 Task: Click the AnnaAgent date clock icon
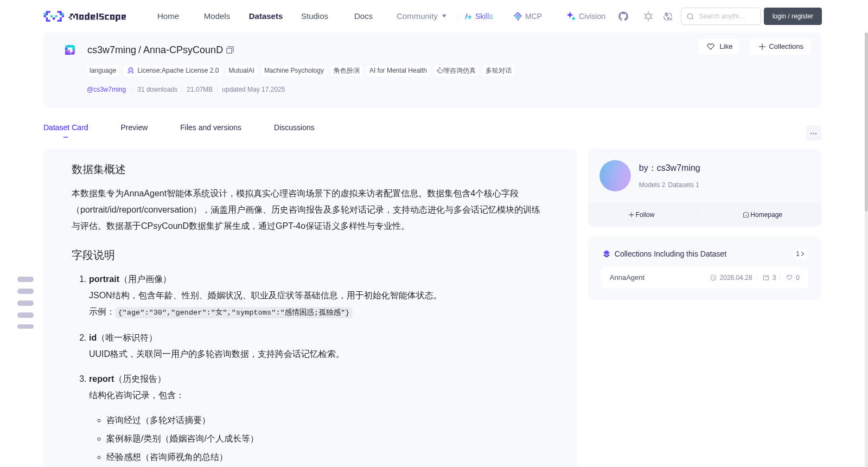click(x=713, y=278)
